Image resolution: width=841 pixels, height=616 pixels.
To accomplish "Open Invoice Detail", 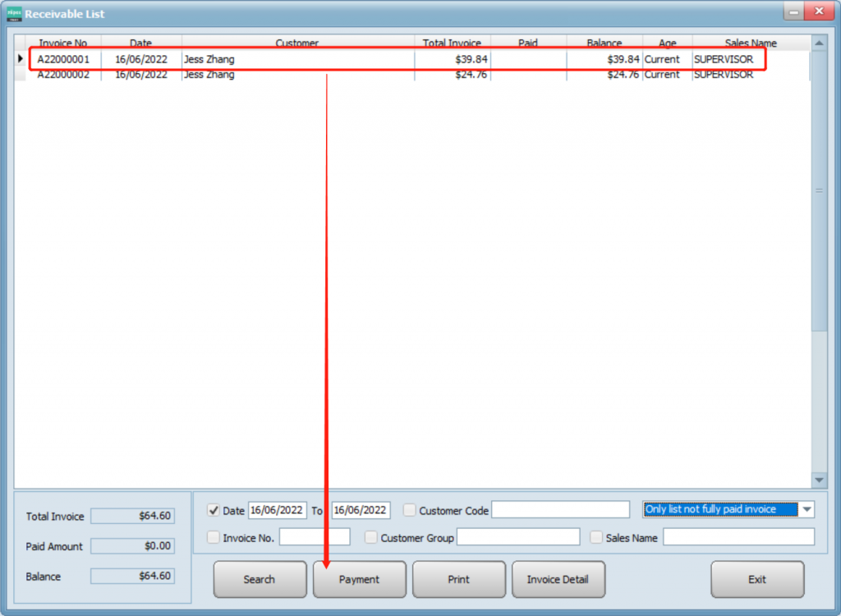I will (558, 579).
